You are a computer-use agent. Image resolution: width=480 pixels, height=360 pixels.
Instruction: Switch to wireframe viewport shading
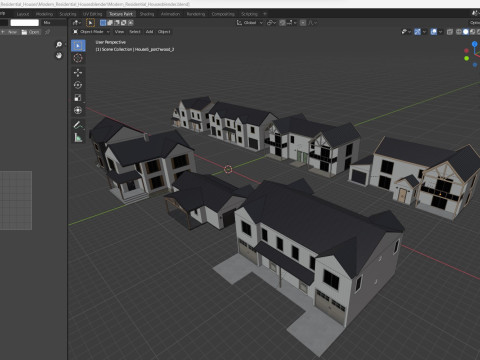(x=459, y=32)
